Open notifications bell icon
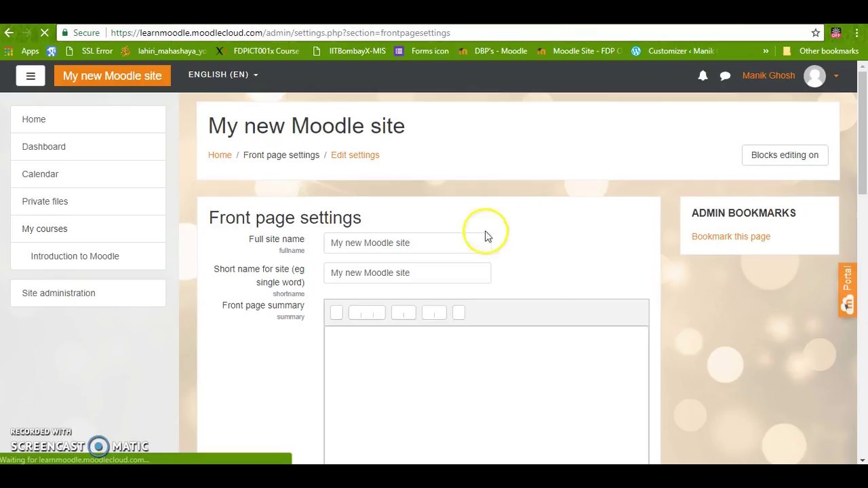The width and height of the screenshot is (868, 488). (703, 76)
